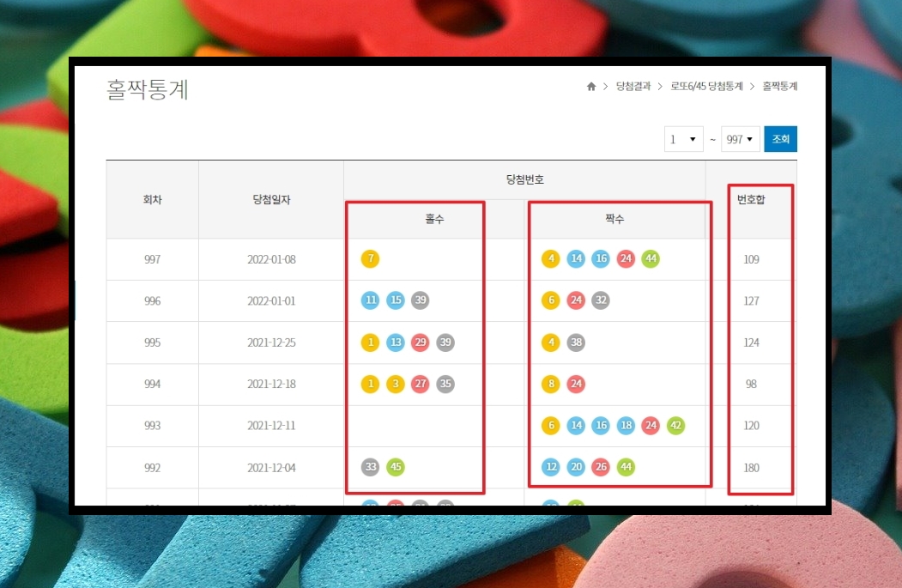Click number sum 124
Screen dimensions: 902x588
click(751, 342)
